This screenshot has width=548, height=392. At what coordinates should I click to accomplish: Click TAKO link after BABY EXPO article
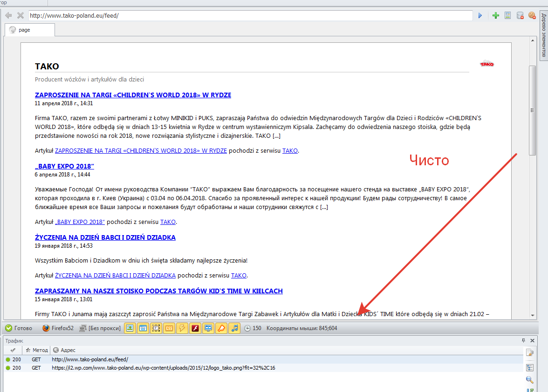(x=168, y=222)
